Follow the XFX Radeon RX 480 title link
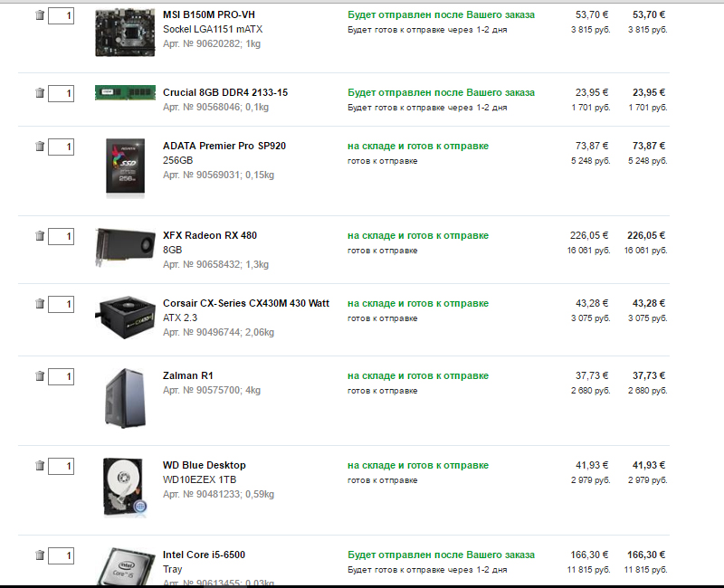 [x=210, y=235]
